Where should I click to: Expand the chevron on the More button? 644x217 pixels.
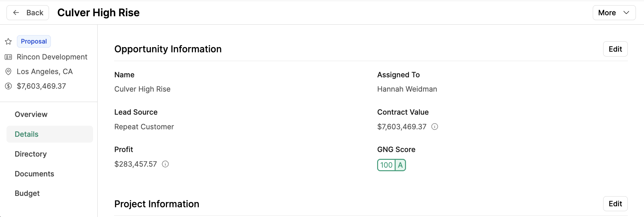pyautogui.click(x=626, y=13)
